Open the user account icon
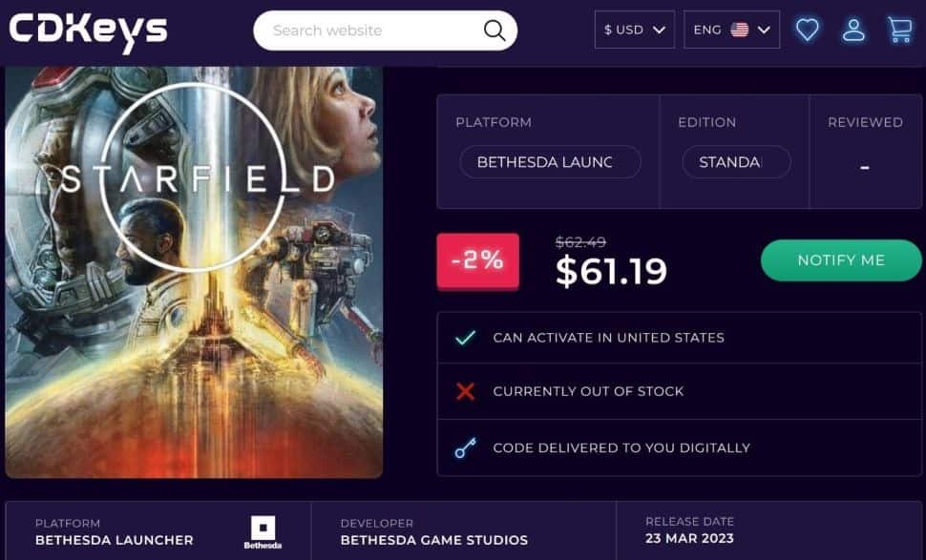 (853, 30)
